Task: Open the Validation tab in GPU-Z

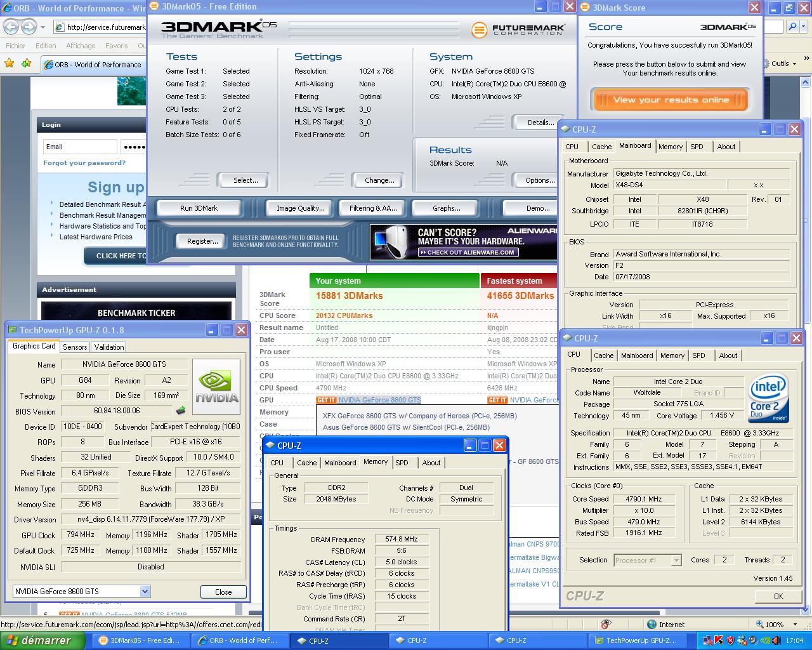Action: click(109, 347)
